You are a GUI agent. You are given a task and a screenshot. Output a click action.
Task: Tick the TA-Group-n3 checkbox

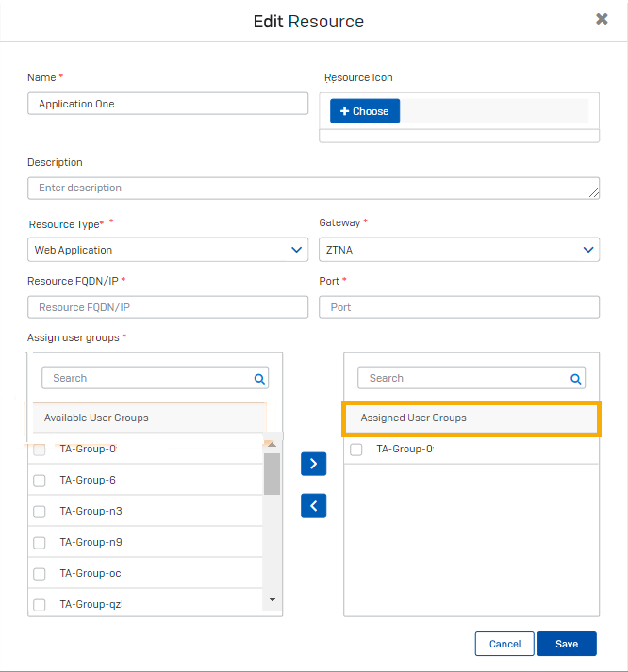(x=40, y=512)
